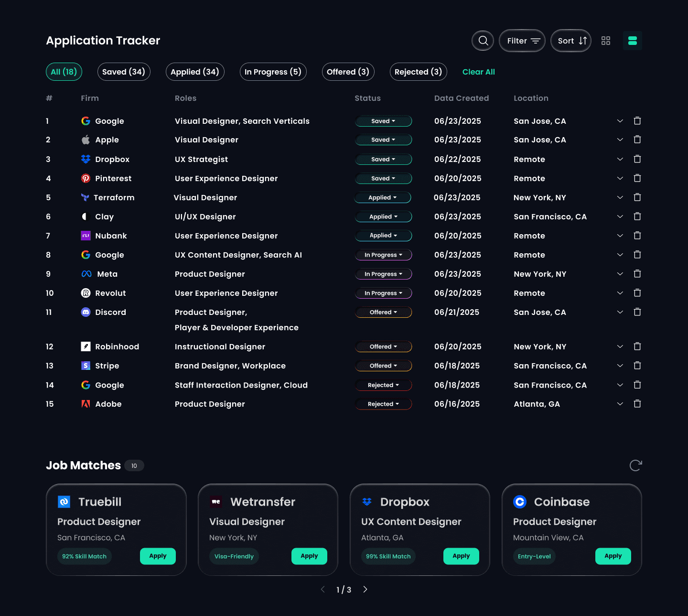688x616 pixels.
Task: Open In Progress status dropdown for Meta
Action: (383, 274)
